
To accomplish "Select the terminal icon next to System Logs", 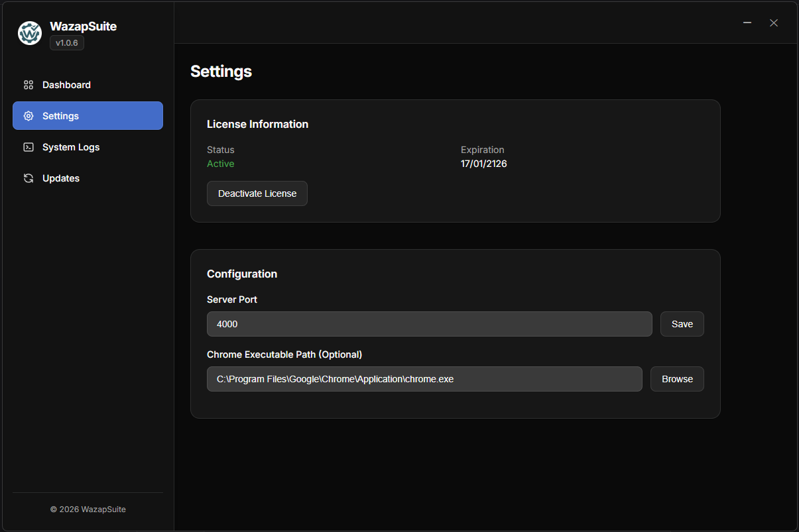I will [x=28, y=147].
